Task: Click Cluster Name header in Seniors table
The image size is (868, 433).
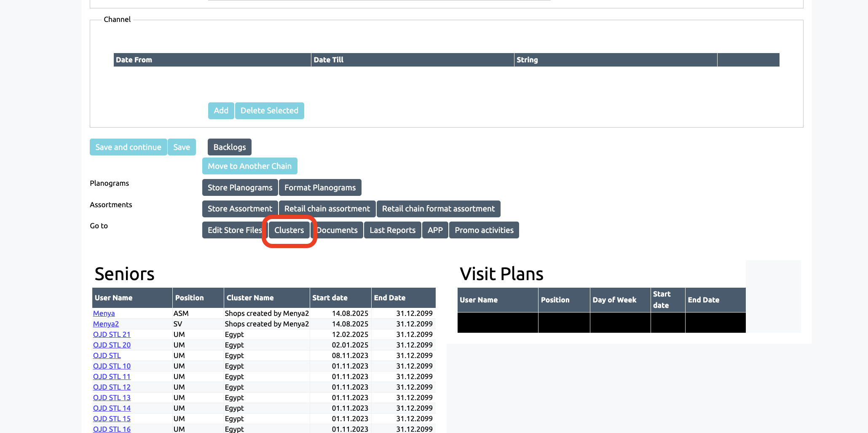Action: pos(250,298)
